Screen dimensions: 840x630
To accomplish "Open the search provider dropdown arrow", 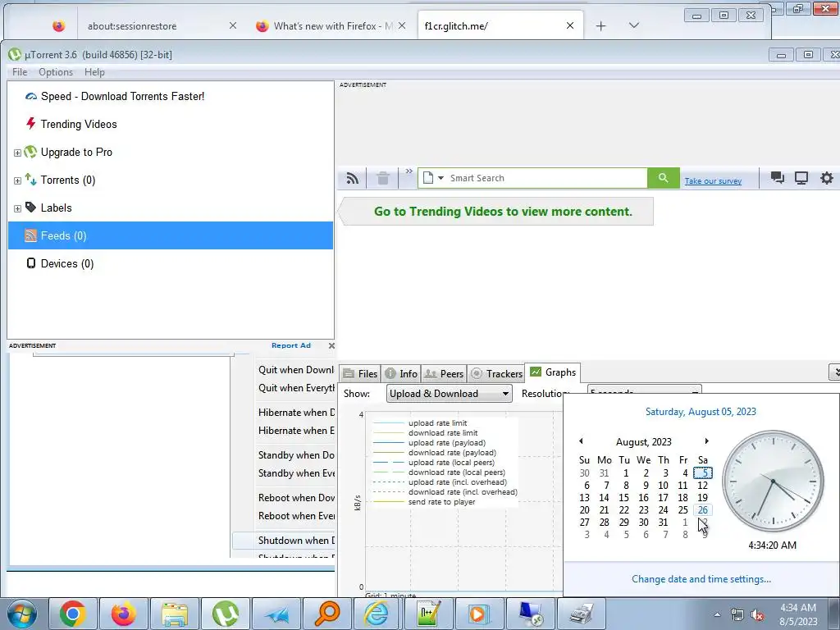I will coord(441,178).
